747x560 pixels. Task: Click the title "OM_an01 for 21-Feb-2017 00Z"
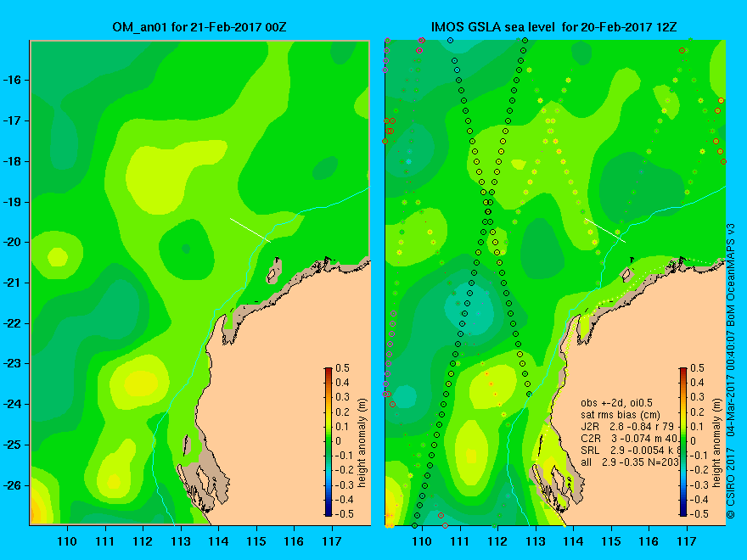199,27
